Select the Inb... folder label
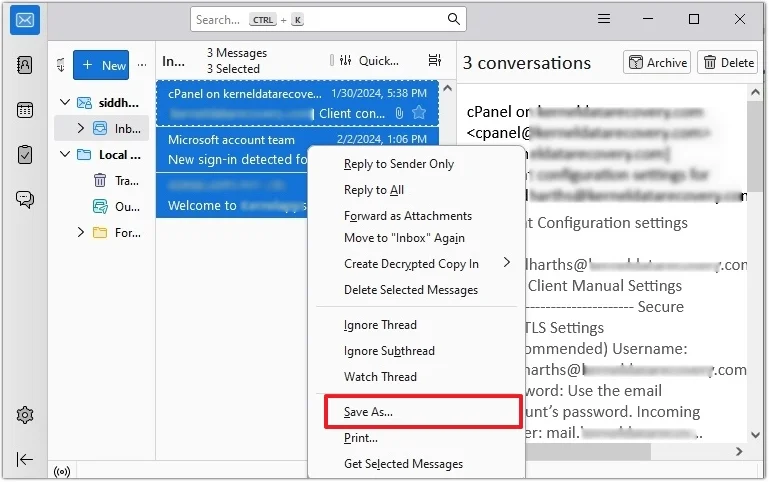 tap(128, 129)
